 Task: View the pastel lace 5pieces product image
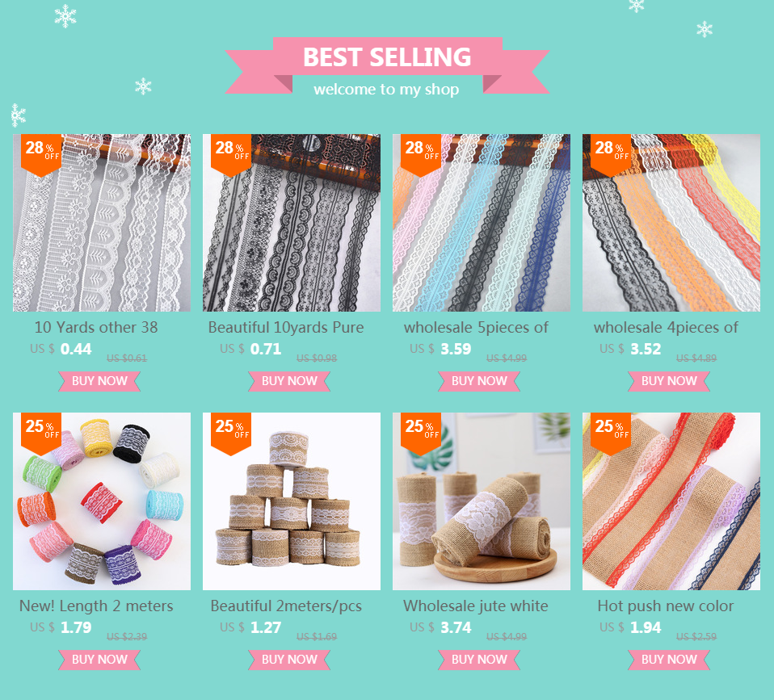482,223
